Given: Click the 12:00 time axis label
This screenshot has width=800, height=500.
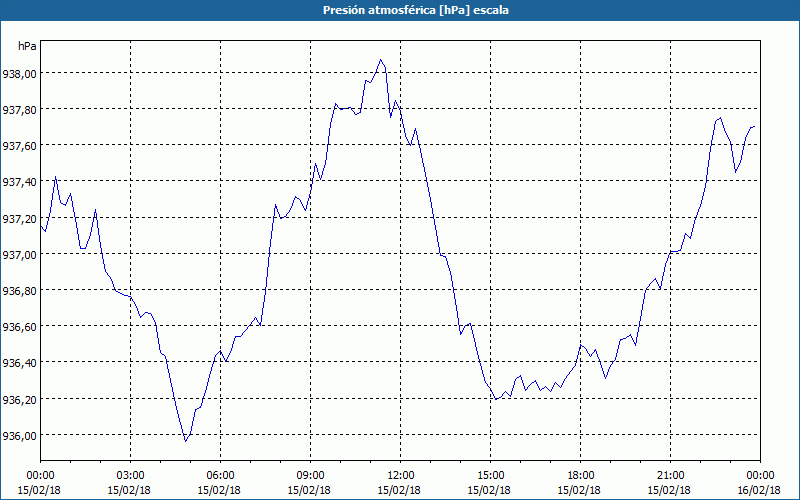Looking at the screenshot, I should [401, 476].
